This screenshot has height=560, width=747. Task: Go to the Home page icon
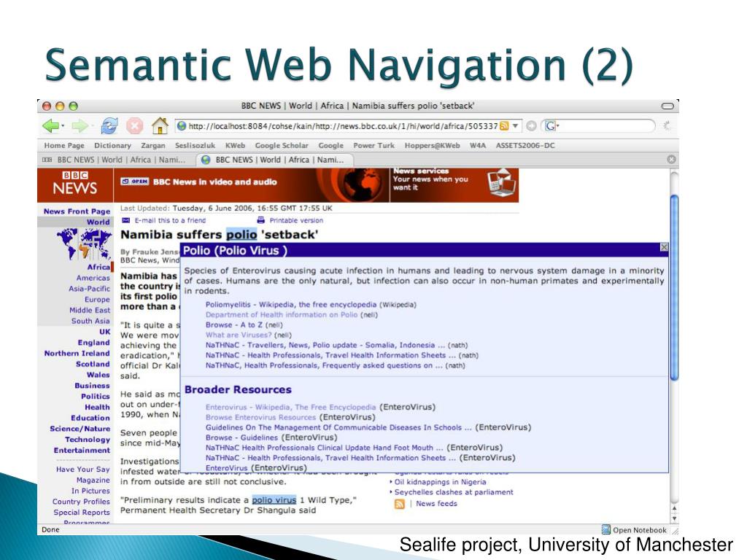pos(160,125)
